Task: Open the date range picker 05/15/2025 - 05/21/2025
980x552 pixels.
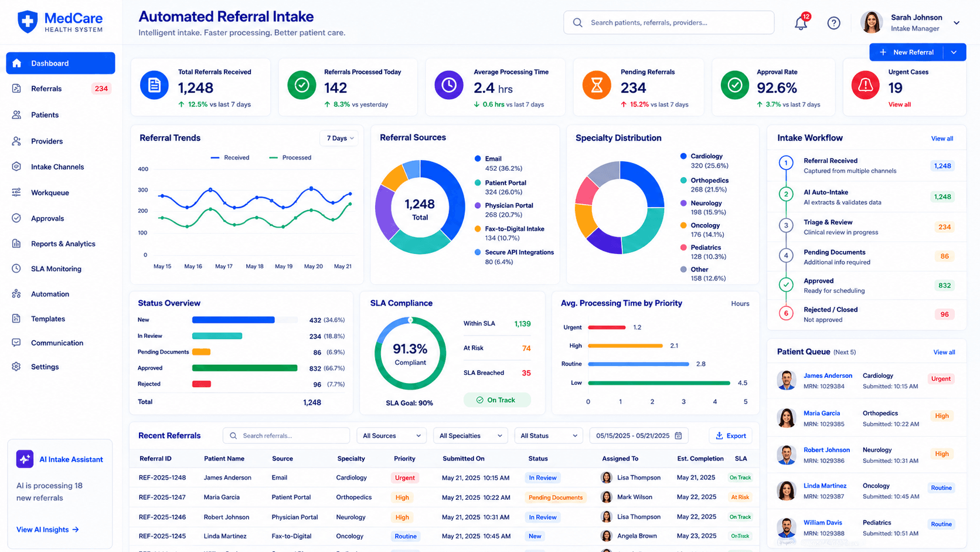Action: 639,436
